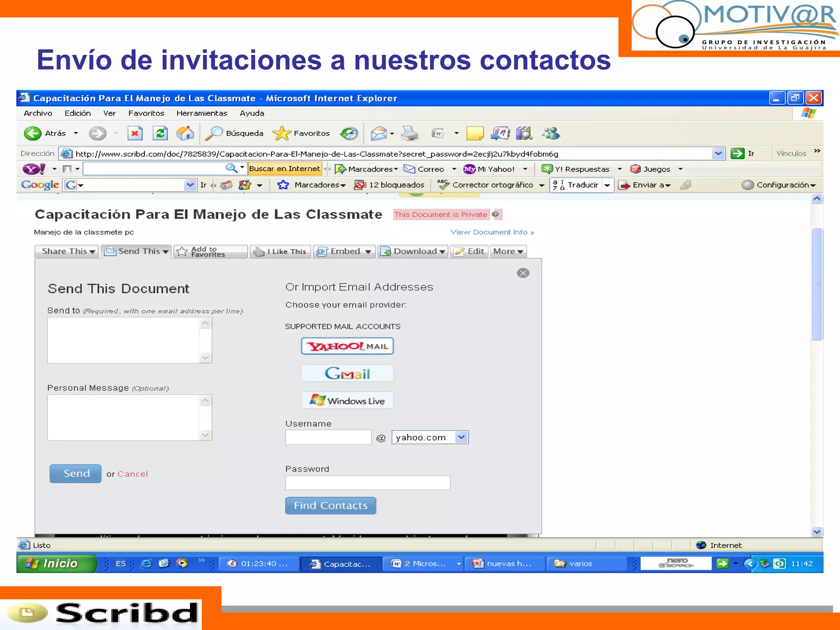Viewport: 840px width, 630px height.
Task: Click scrollbar down arrow of page
Action: [817, 532]
